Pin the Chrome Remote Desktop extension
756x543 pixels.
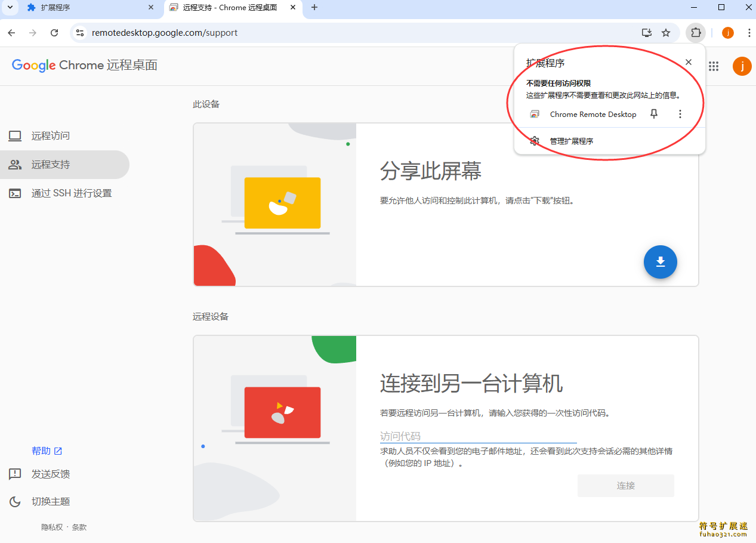tap(654, 114)
